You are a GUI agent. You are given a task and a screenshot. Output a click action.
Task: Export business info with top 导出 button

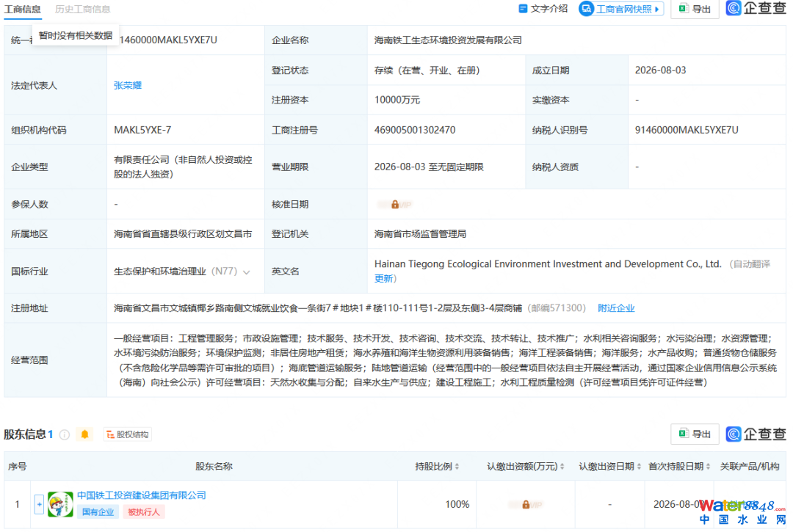695,9
